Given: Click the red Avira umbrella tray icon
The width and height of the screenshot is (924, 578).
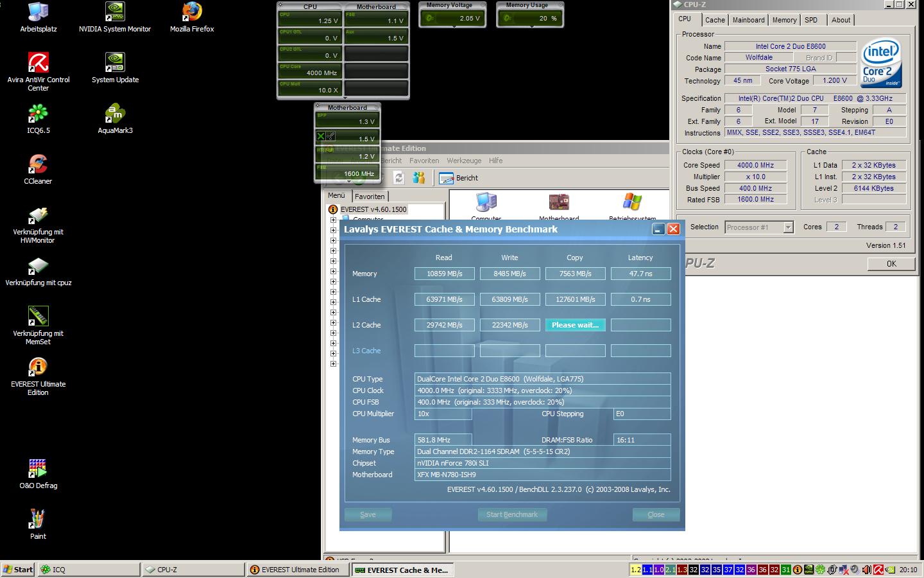Looking at the screenshot, I should [x=878, y=570].
